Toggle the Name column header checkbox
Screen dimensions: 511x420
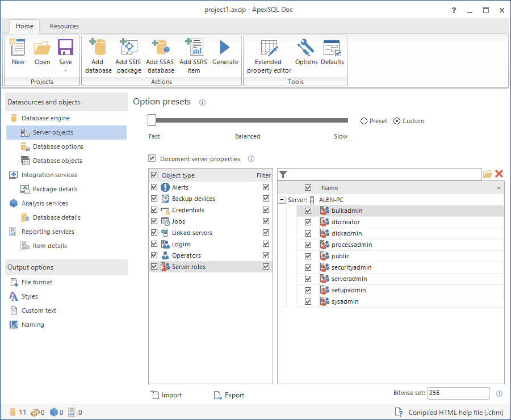[308, 188]
